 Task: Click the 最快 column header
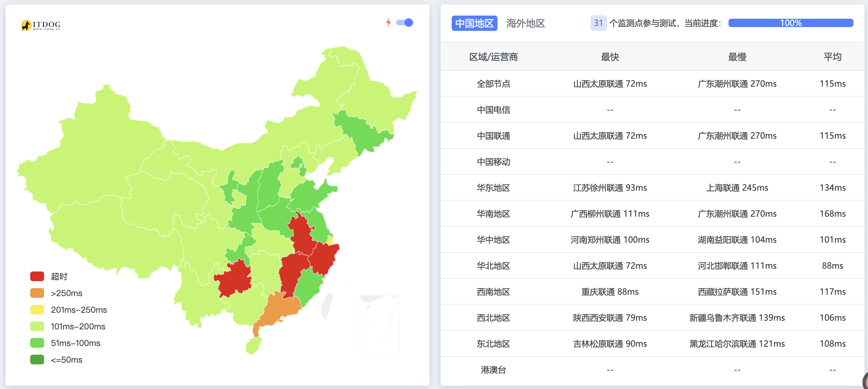[610, 57]
